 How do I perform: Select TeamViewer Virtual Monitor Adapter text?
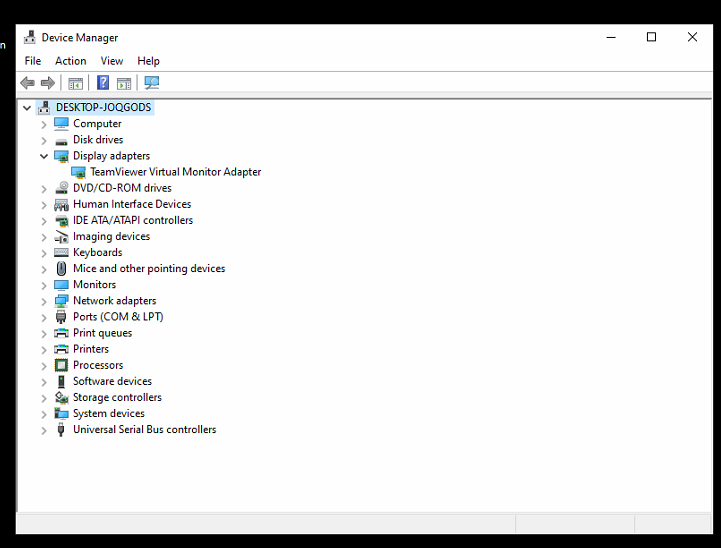pyautogui.click(x=176, y=172)
